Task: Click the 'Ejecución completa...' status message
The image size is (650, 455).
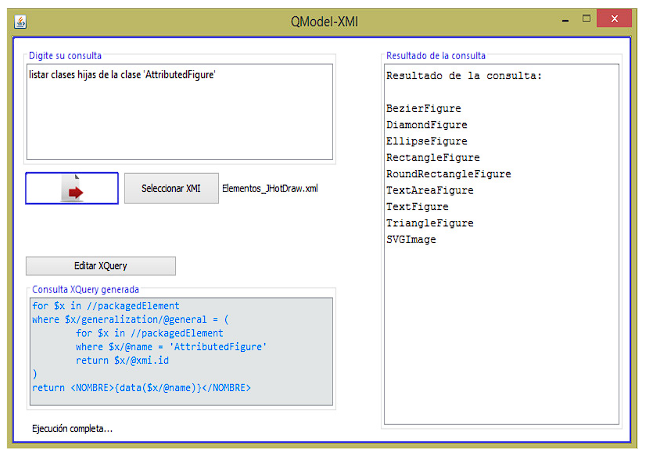Action: coord(73,429)
